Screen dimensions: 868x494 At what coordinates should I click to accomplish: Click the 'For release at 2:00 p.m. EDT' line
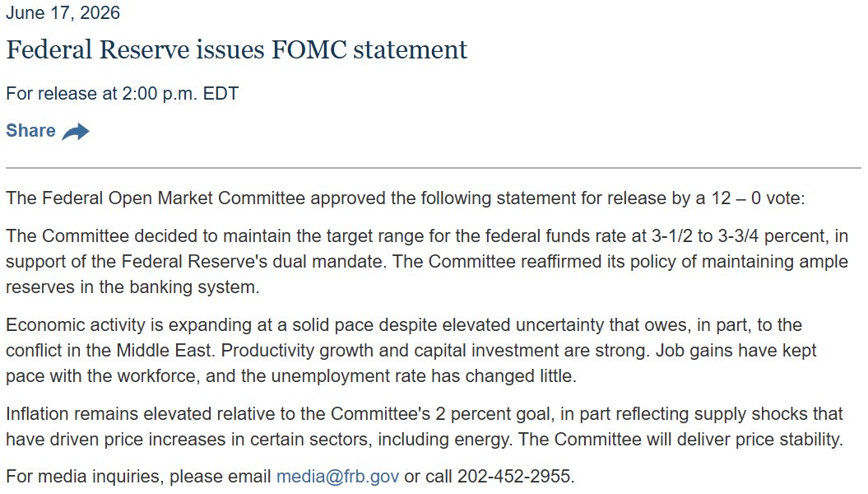pos(123,94)
